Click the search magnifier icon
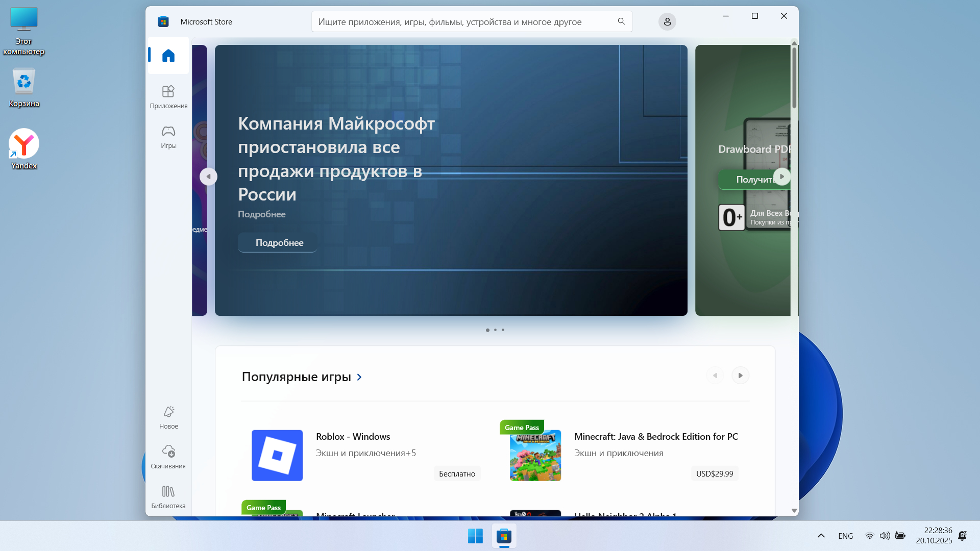980x551 pixels. coord(621,21)
